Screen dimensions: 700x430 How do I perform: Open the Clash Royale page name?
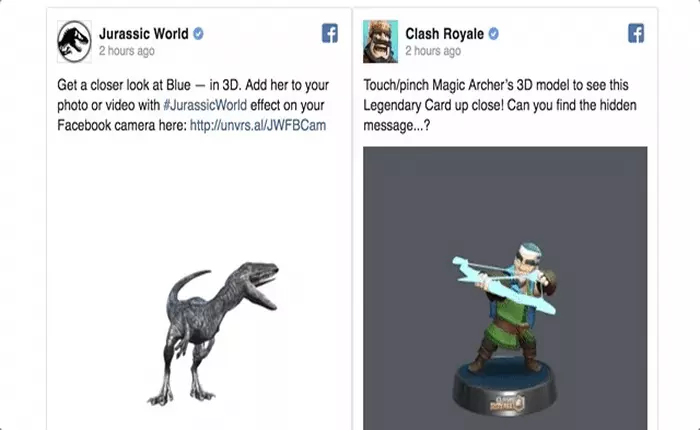(x=444, y=33)
